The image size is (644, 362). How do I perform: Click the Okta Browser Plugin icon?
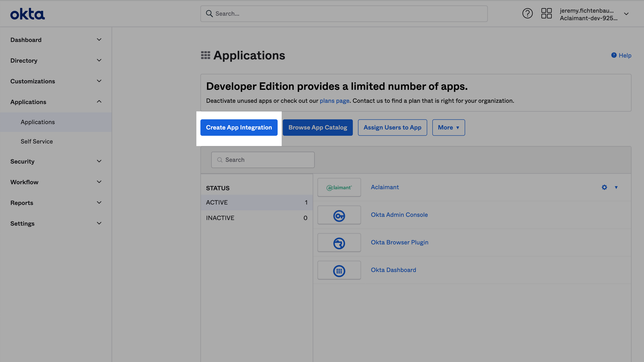(x=339, y=243)
